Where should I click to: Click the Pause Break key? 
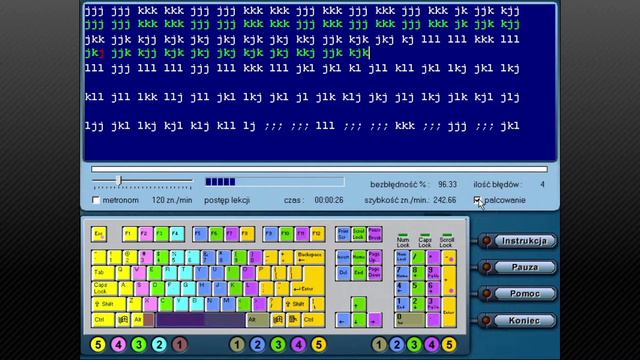[375, 234]
